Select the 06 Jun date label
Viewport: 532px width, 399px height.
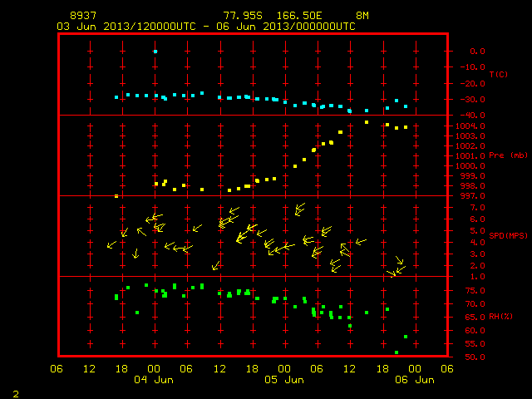coord(415,380)
